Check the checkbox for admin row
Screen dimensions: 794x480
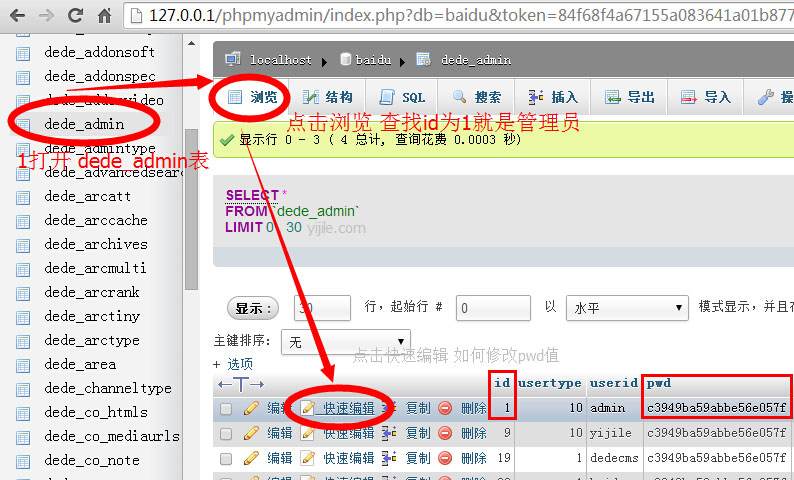[226, 409]
